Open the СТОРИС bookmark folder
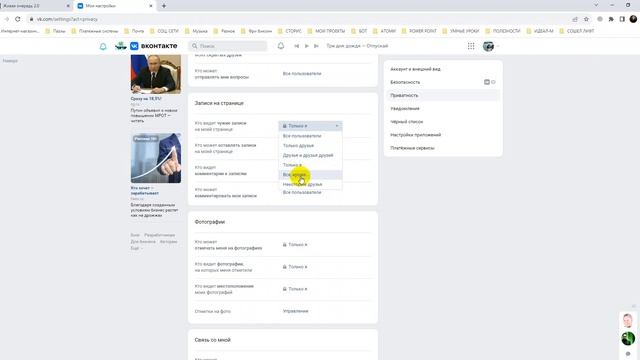Screen dimensions: 640x360 pyautogui.click(x=289, y=31)
